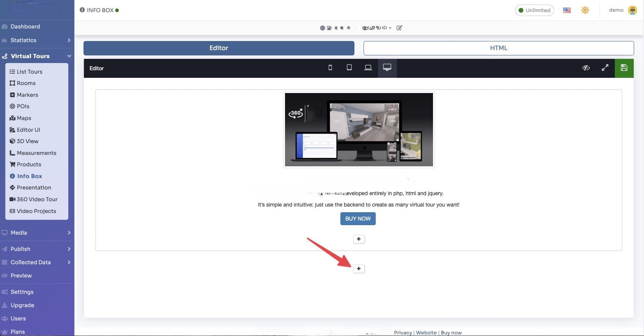The height and width of the screenshot is (336, 644).
Task: Enter fullscreen with the expand arrows icon
Action: click(605, 68)
